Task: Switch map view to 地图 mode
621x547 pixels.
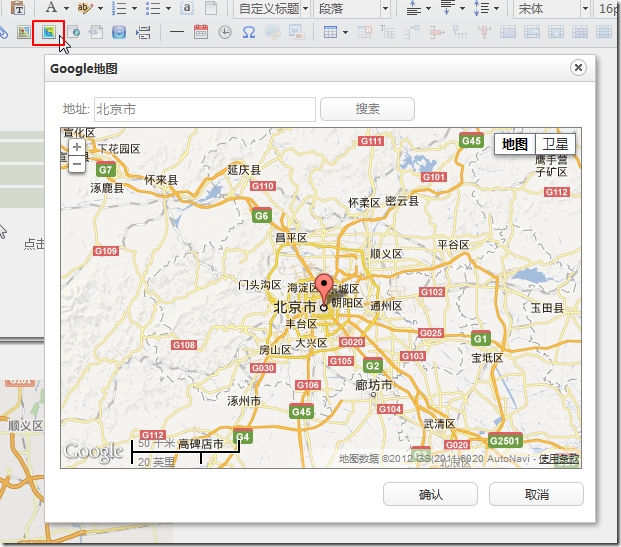Action: click(x=515, y=144)
